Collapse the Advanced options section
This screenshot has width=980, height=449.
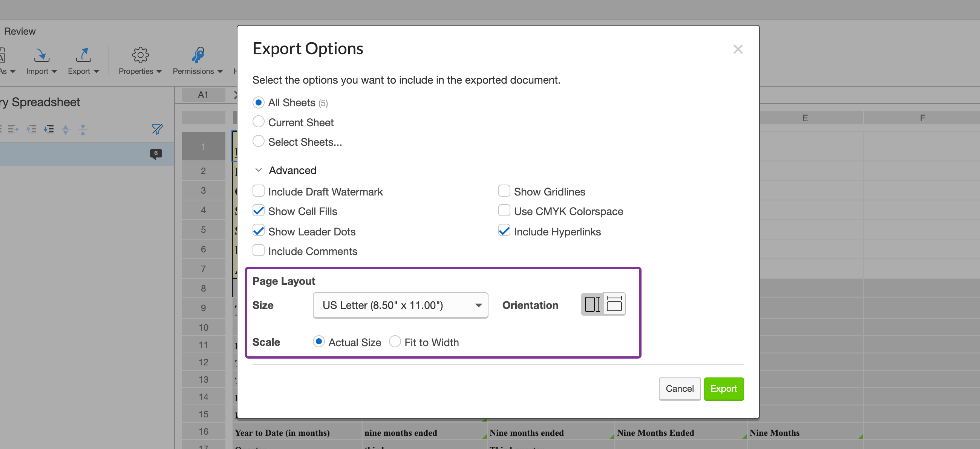pos(258,170)
